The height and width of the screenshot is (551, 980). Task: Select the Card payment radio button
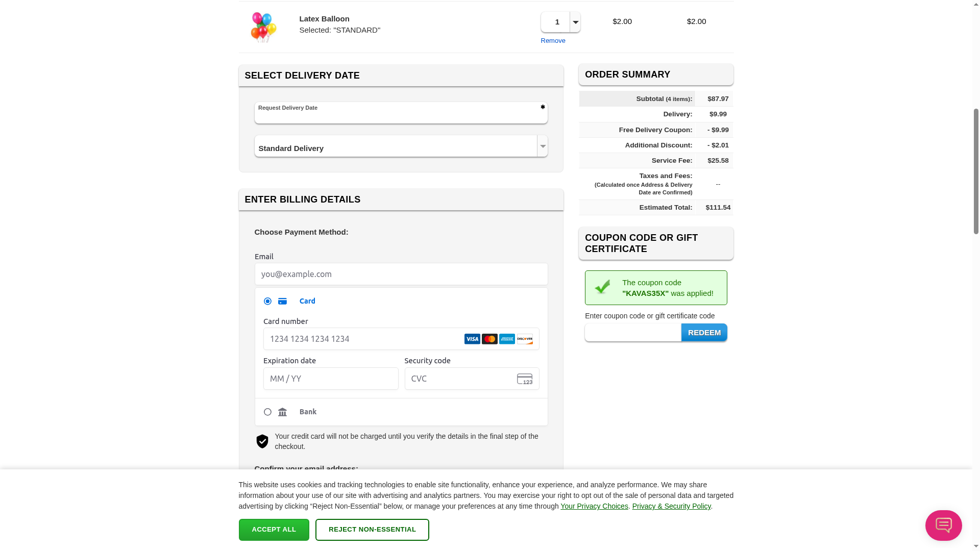pos(267,302)
